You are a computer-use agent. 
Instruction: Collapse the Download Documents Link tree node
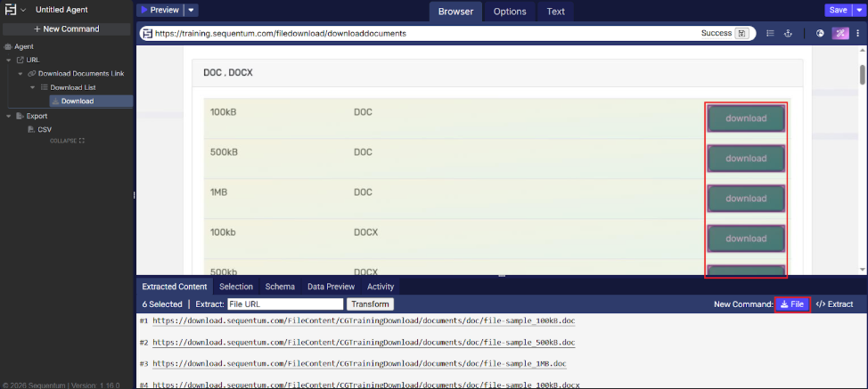coord(20,73)
